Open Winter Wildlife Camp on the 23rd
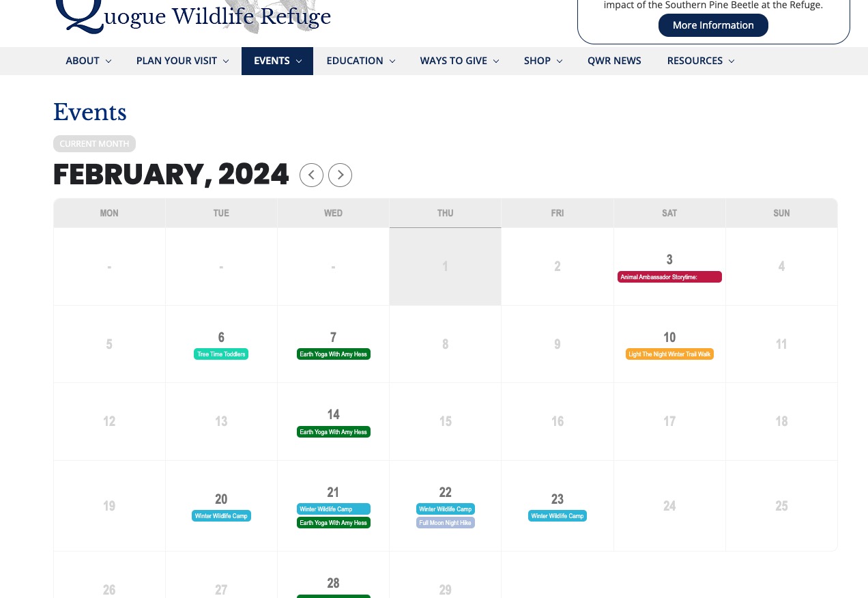 [x=558, y=516]
